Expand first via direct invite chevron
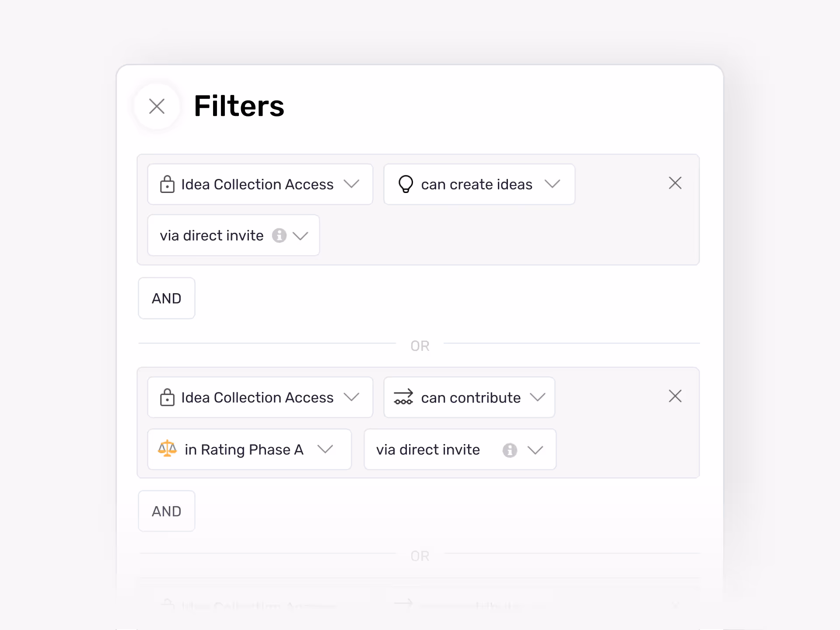The width and height of the screenshot is (840, 630). point(301,236)
